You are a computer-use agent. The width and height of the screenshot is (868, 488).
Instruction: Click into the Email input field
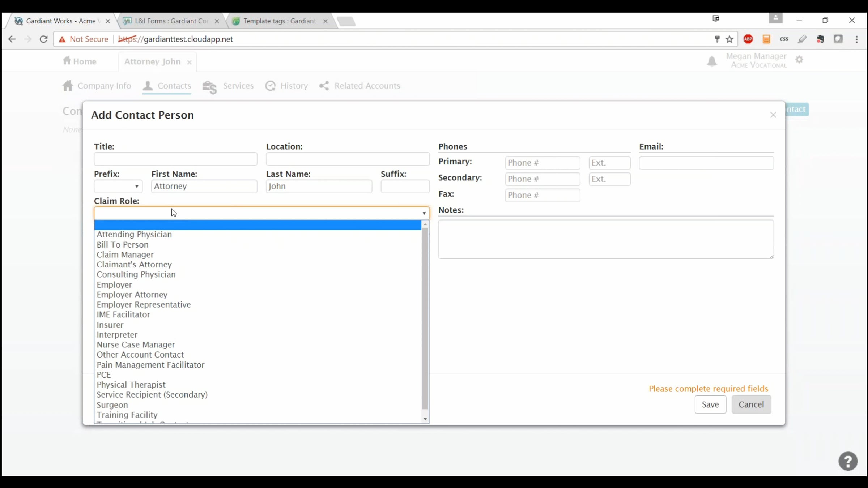[706, 163]
